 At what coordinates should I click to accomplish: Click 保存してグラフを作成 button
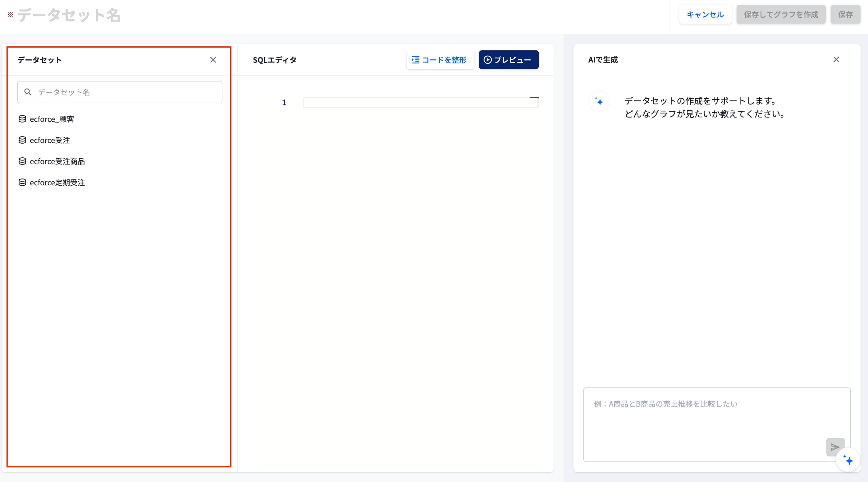coord(781,15)
